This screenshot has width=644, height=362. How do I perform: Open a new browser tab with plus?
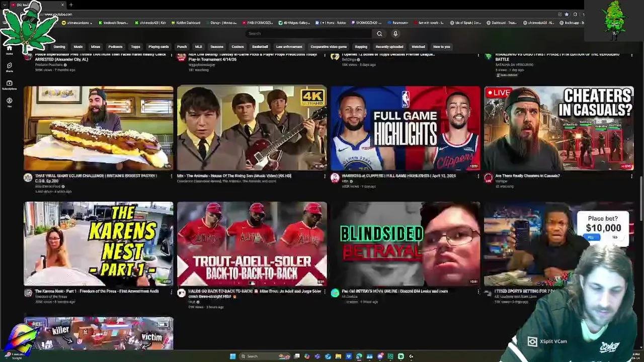click(x=71, y=5)
